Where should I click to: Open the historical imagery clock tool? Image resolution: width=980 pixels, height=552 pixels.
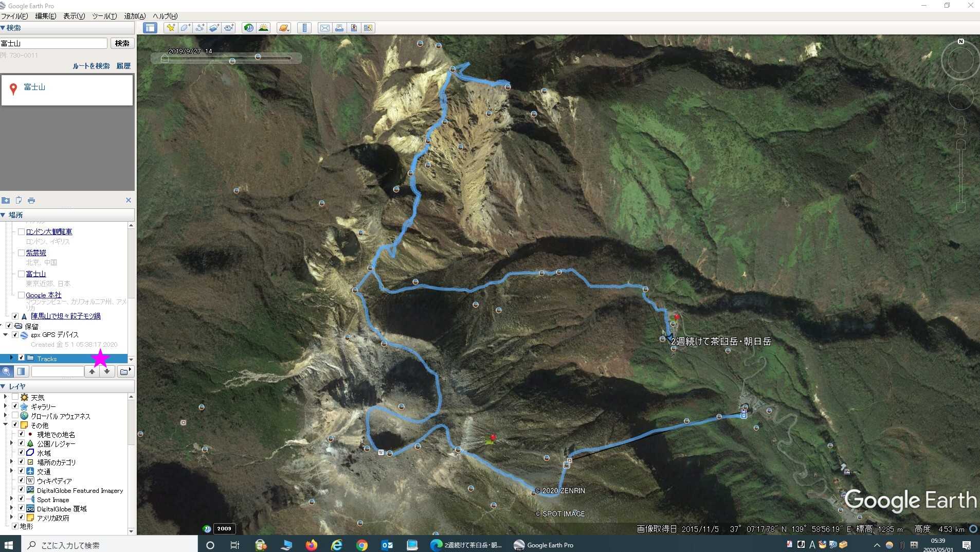(x=249, y=28)
